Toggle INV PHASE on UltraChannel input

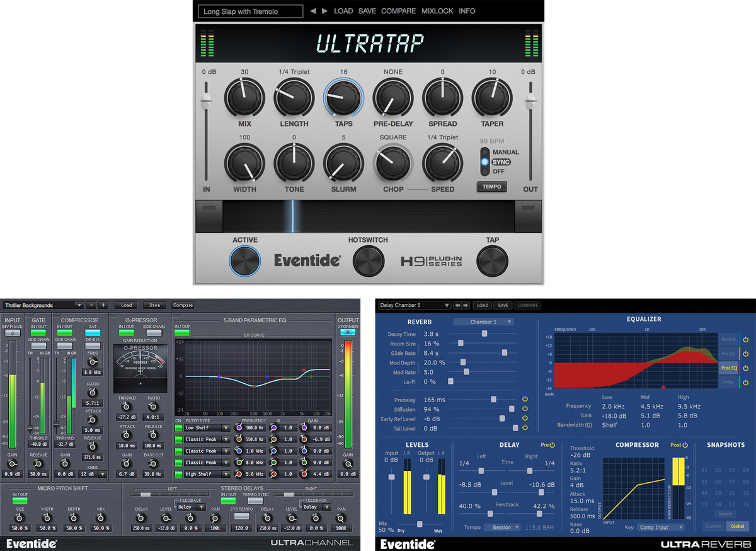13,332
